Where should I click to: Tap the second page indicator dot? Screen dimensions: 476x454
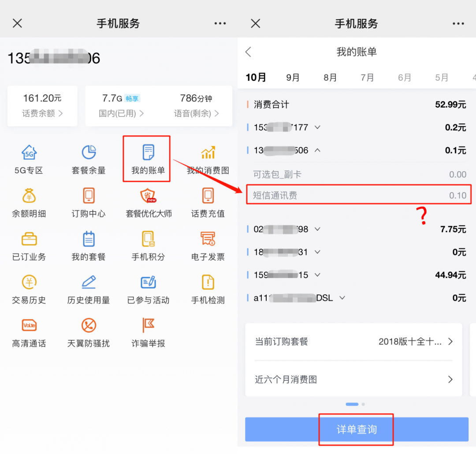363,404
